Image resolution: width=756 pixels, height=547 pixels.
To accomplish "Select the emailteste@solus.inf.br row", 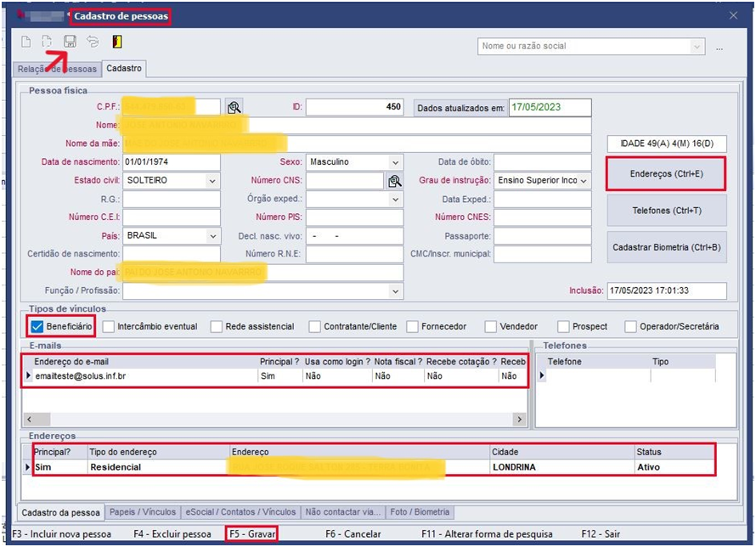I will 275,376.
